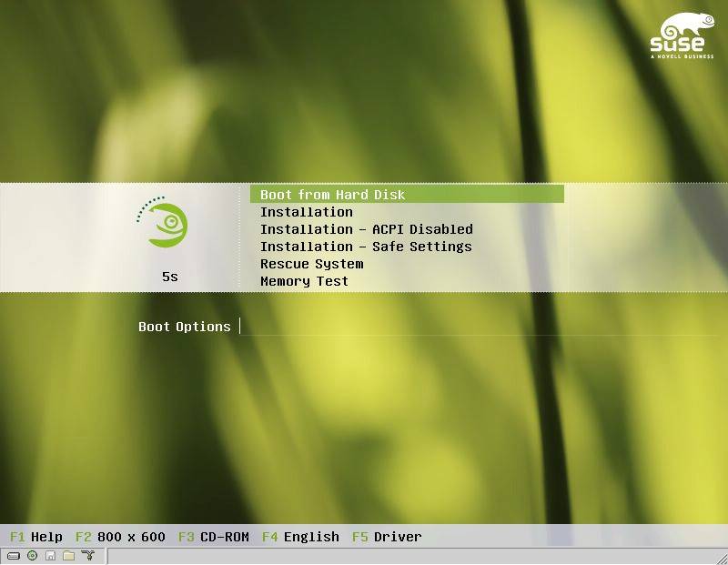Click the 5s countdown text
This screenshot has height=565, width=728.
pyautogui.click(x=170, y=277)
